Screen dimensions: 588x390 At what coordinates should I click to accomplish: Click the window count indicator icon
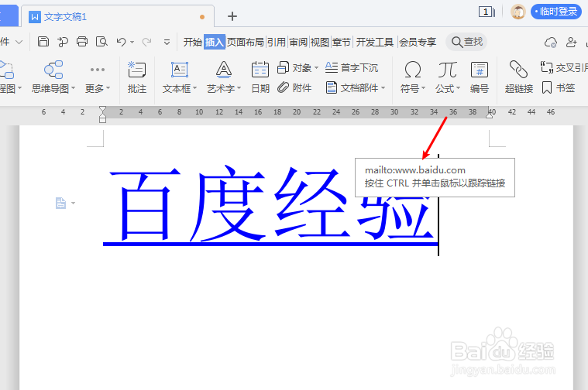point(487,12)
